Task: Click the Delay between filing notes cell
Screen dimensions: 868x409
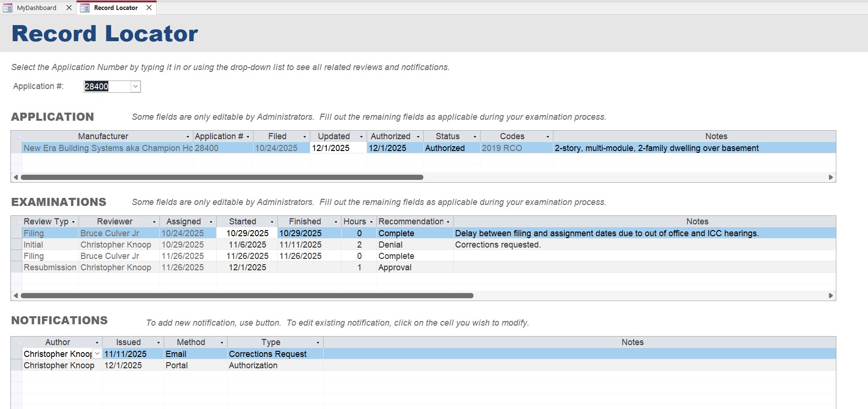Action: [x=645, y=233]
